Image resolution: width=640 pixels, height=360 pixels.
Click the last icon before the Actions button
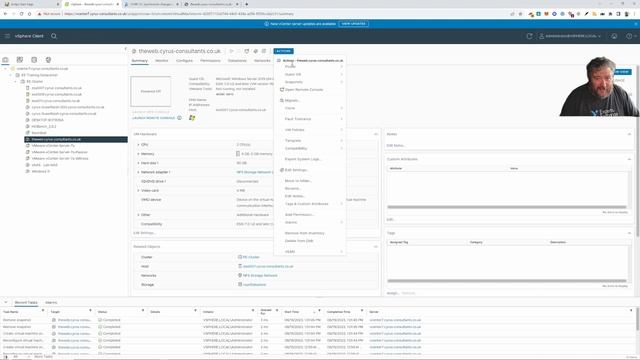264,51
